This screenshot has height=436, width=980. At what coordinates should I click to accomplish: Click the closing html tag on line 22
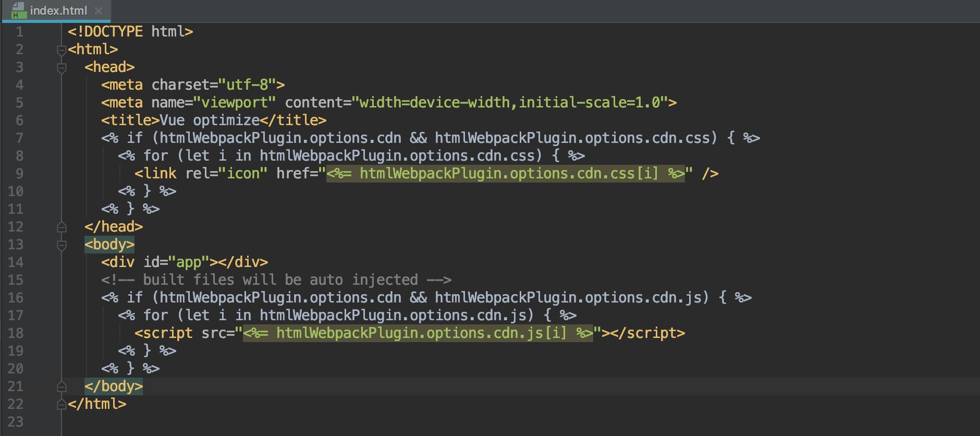[x=97, y=404]
